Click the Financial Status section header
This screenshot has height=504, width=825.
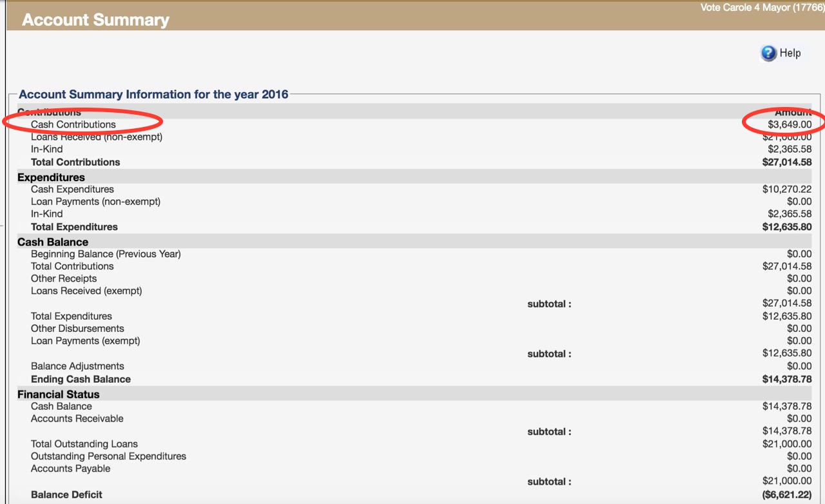(x=59, y=394)
